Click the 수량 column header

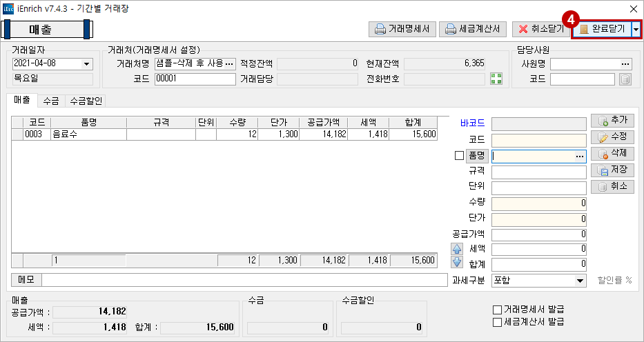tap(237, 122)
